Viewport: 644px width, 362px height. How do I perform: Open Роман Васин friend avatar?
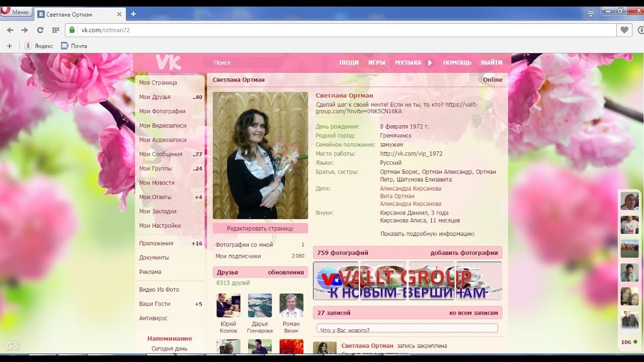click(291, 305)
